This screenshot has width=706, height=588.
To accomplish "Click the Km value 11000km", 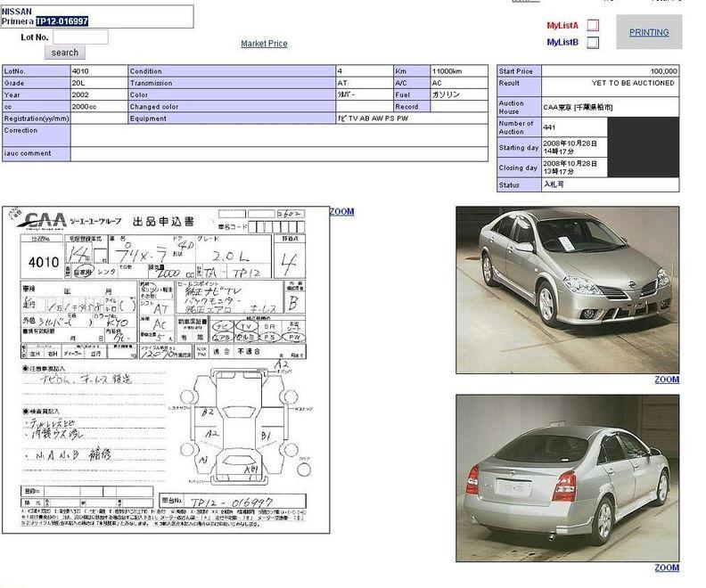I will click(447, 71).
